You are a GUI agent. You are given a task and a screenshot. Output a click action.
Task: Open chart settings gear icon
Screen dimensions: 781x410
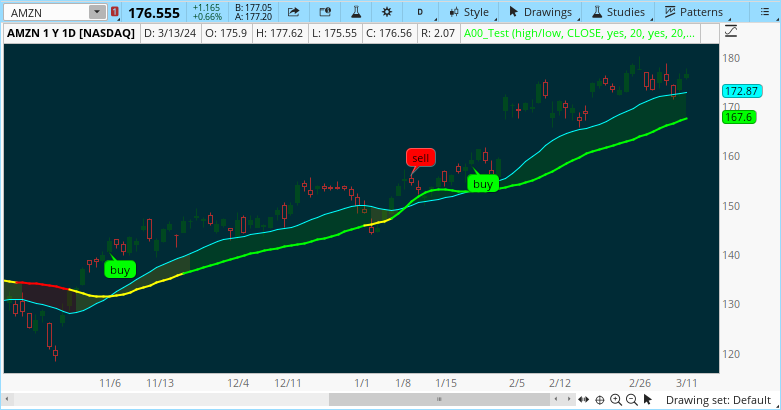387,12
